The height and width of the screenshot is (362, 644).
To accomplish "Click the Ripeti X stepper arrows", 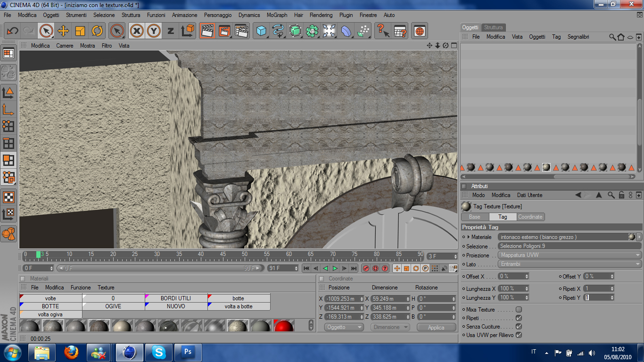I will (612, 288).
